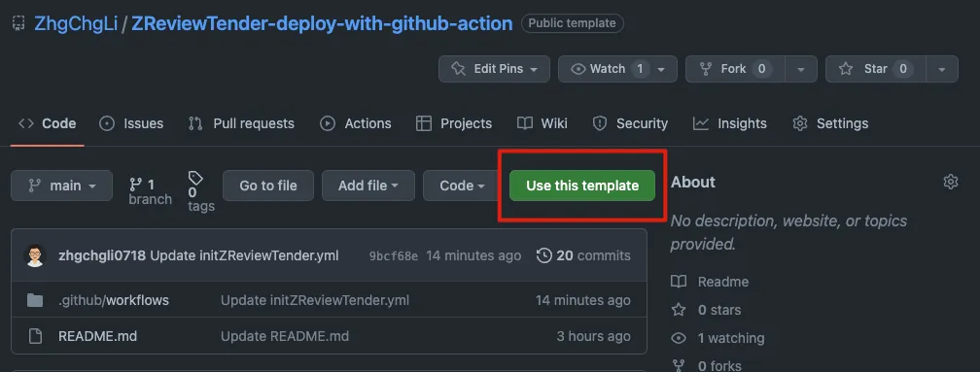The image size is (980, 372).
Task: Open the main branch selector dropdown
Action: 62,186
